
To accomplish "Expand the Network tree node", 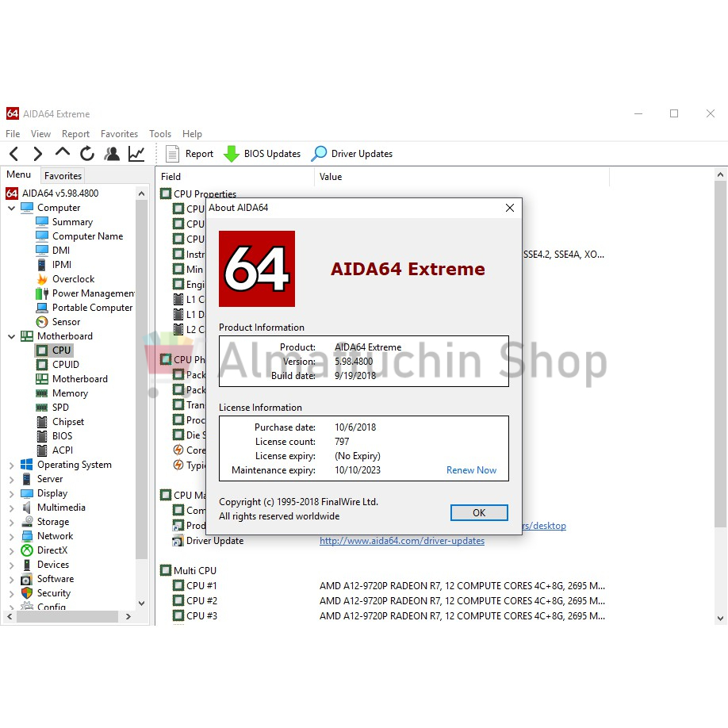I will pos(12,537).
